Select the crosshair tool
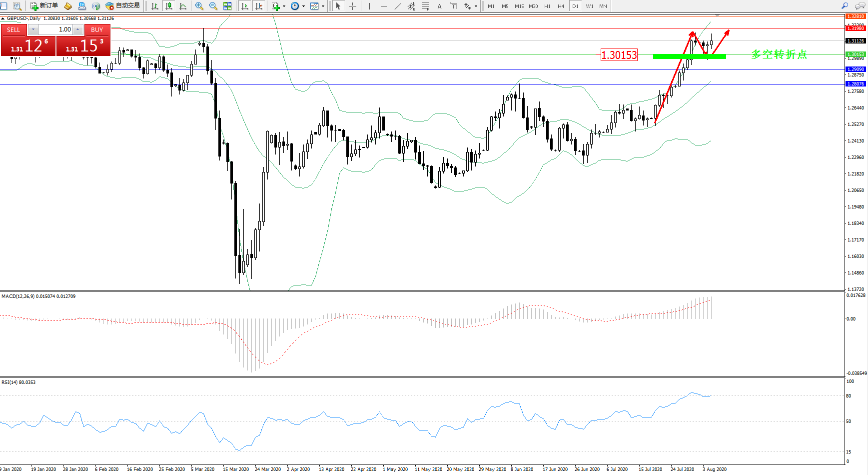This screenshot has height=475, width=868. click(352, 6)
